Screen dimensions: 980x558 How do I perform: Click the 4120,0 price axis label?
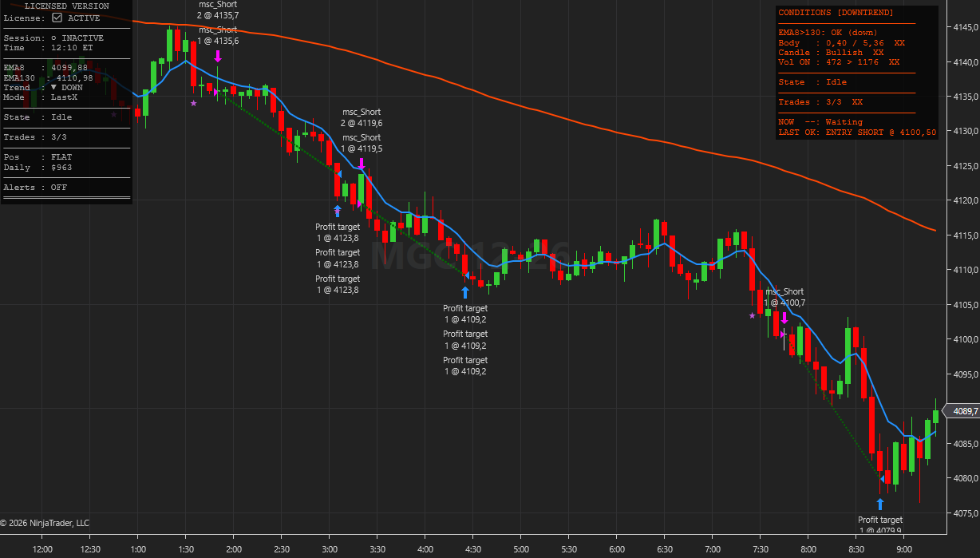[x=966, y=201]
